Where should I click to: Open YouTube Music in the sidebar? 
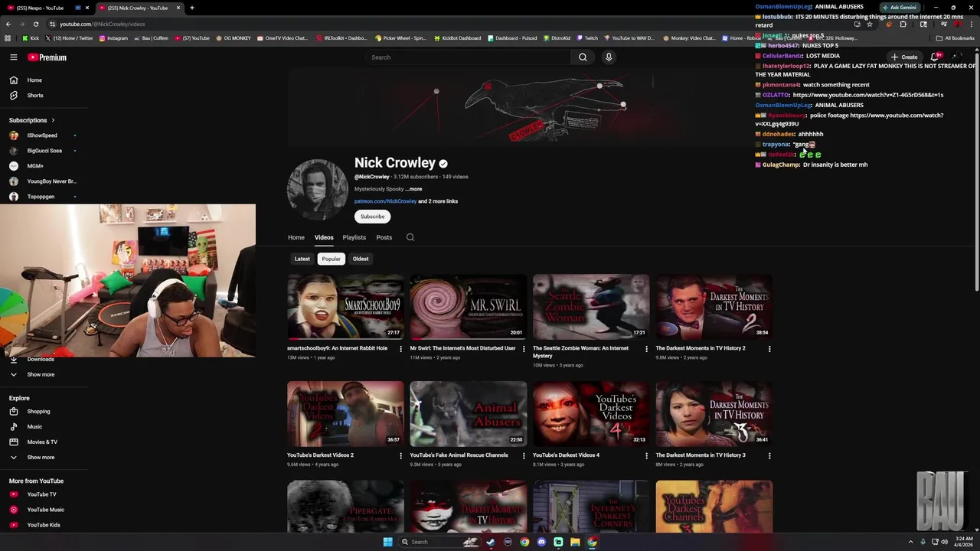[45, 510]
